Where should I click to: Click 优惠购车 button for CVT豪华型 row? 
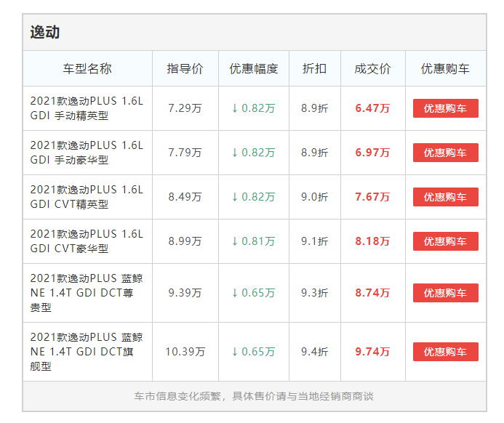[446, 241]
